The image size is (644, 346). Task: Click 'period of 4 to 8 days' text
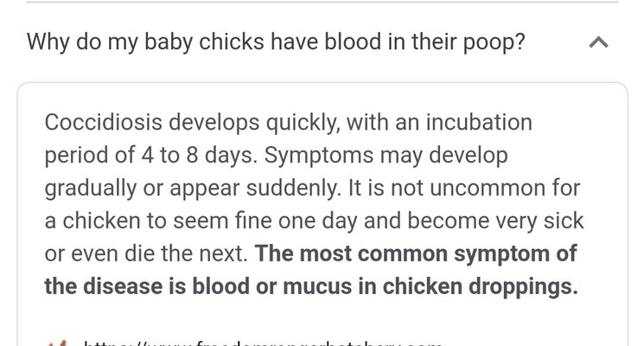(149, 156)
